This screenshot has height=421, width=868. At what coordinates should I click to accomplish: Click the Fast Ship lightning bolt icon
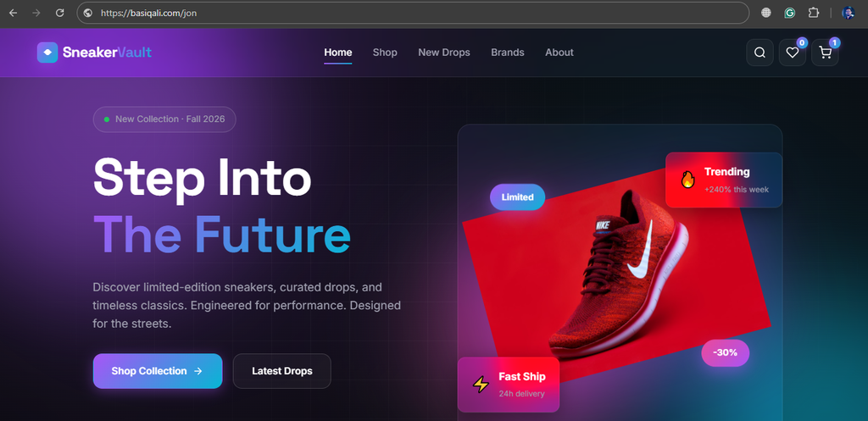click(481, 385)
